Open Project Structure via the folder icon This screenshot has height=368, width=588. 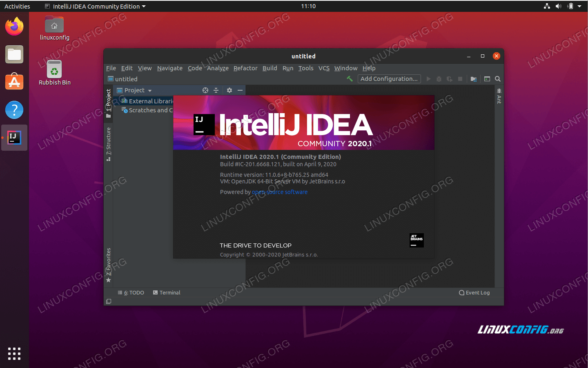pyautogui.click(x=474, y=79)
